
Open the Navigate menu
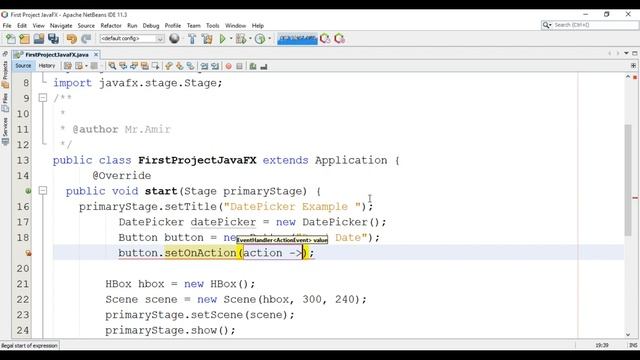[61, 25]
